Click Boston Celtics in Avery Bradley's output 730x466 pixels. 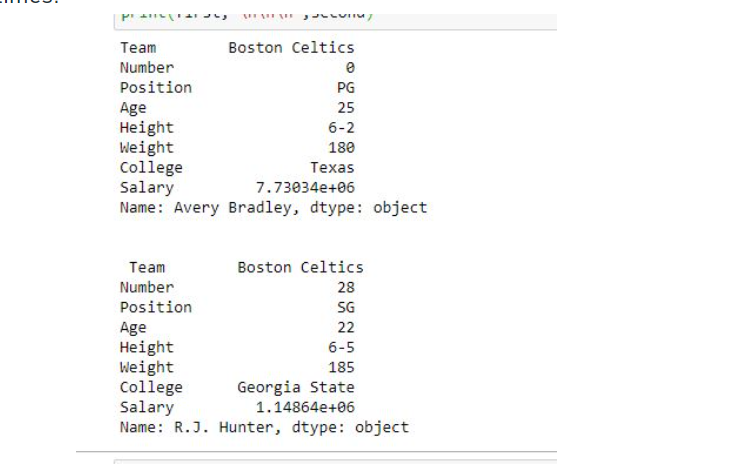coord(291,48)
